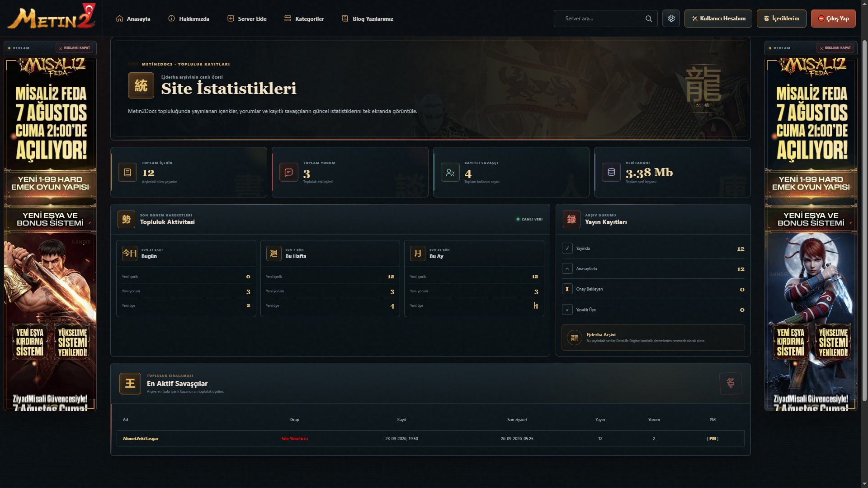Close the left ad with Reklamı Kapat
This screenshot has width=868, height=488.
75,48
